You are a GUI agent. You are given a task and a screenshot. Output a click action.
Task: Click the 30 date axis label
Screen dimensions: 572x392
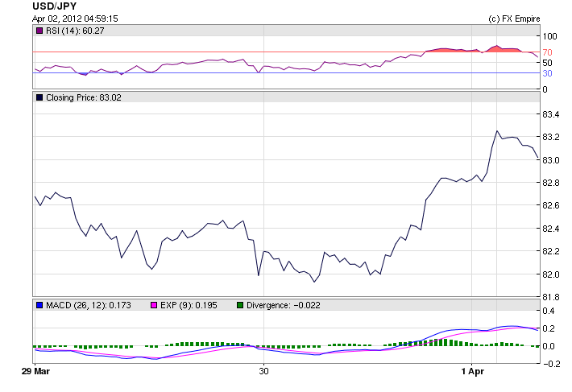point(263,371)
